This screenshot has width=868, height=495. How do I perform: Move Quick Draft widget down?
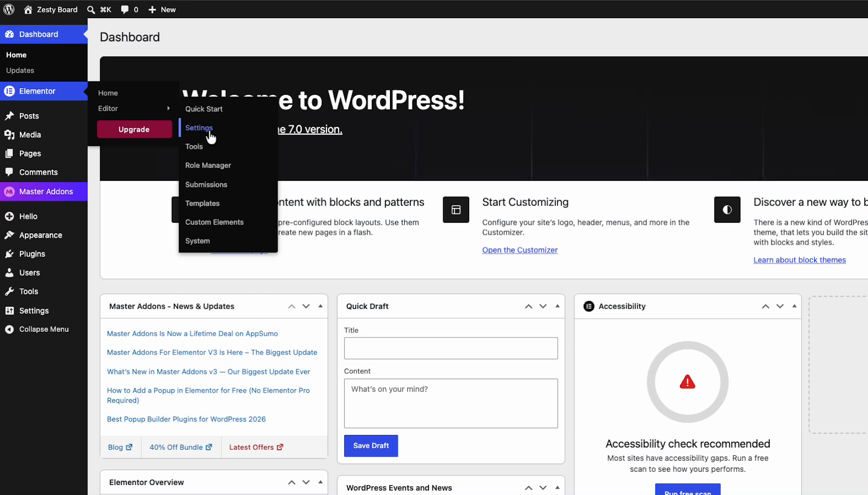(543, 306)
